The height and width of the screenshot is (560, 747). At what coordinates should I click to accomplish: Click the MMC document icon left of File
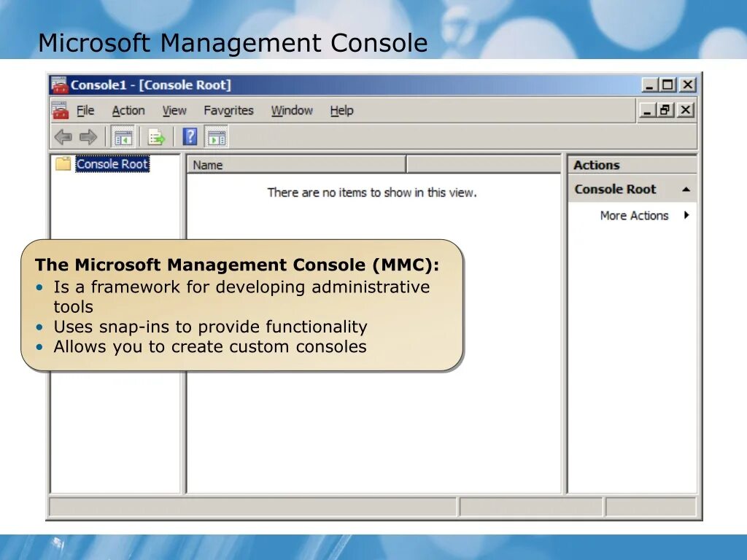(61, 111)
